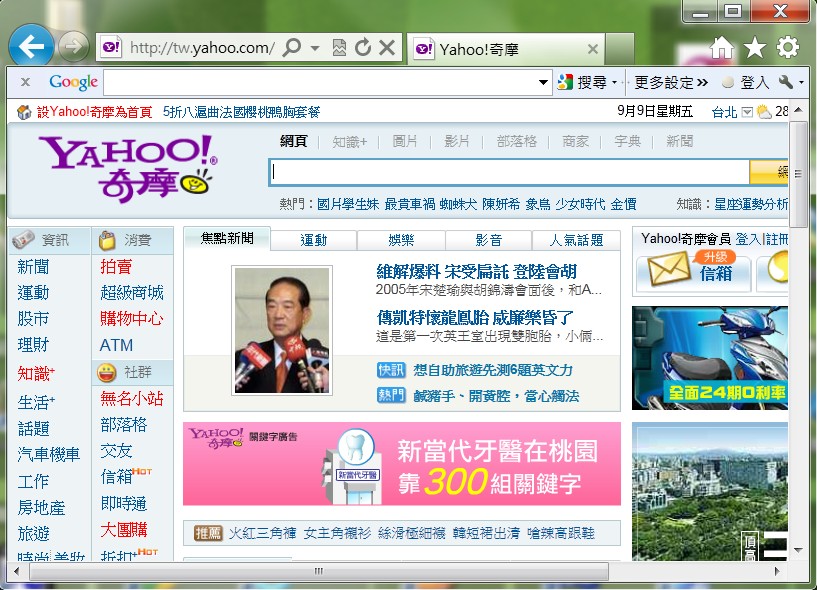
Task: Select the 影片 search category
Action: [457, 141]
